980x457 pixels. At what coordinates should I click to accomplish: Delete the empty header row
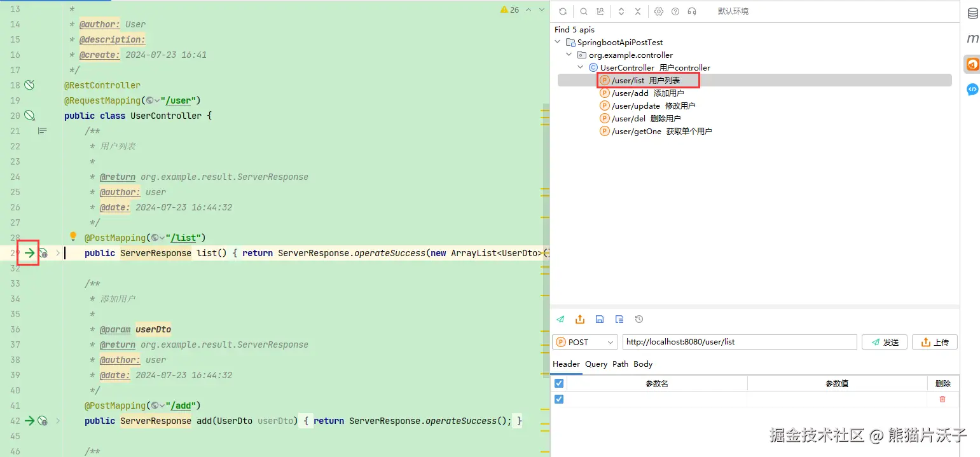pyautogui.click(x=942, y=399)
